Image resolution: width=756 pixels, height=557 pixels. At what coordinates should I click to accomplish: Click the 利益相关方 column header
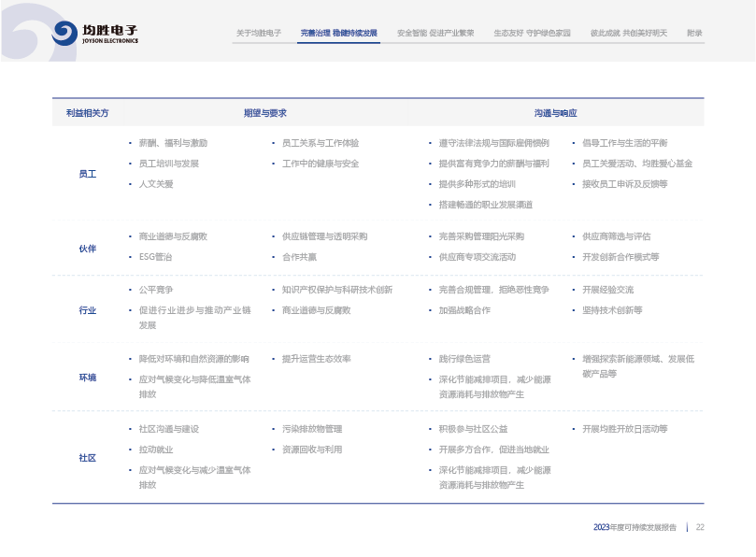87,112
